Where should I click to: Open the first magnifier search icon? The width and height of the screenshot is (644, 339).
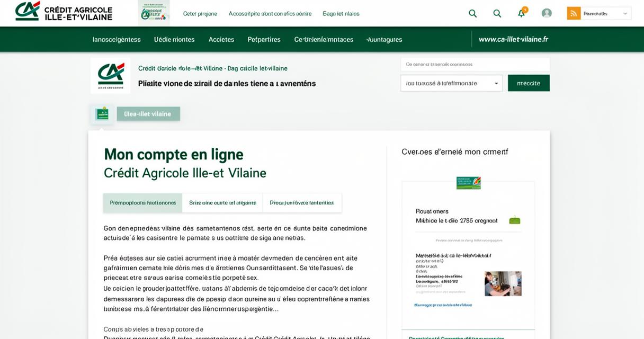(x=473, y=13)
